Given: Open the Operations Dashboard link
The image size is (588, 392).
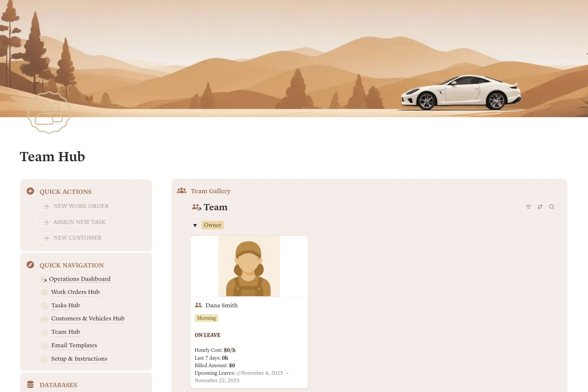Looking at the screenshot, I should (79, 279).
